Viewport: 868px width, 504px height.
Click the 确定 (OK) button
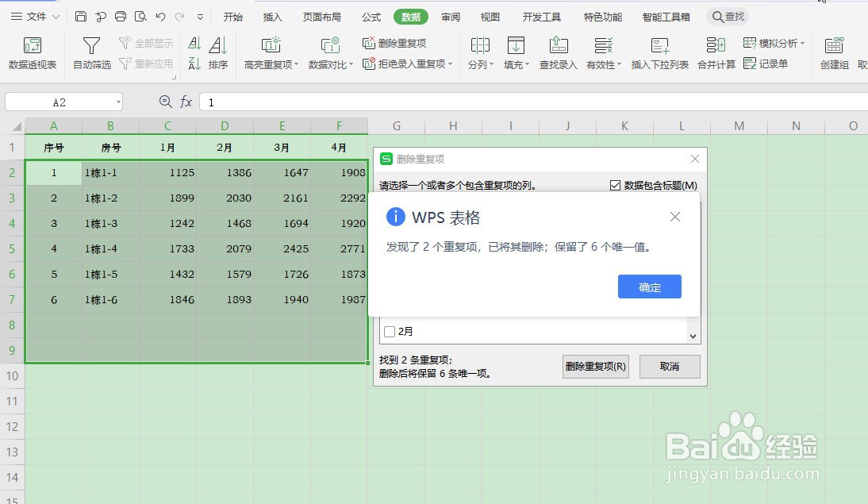(x=649, y=287)
